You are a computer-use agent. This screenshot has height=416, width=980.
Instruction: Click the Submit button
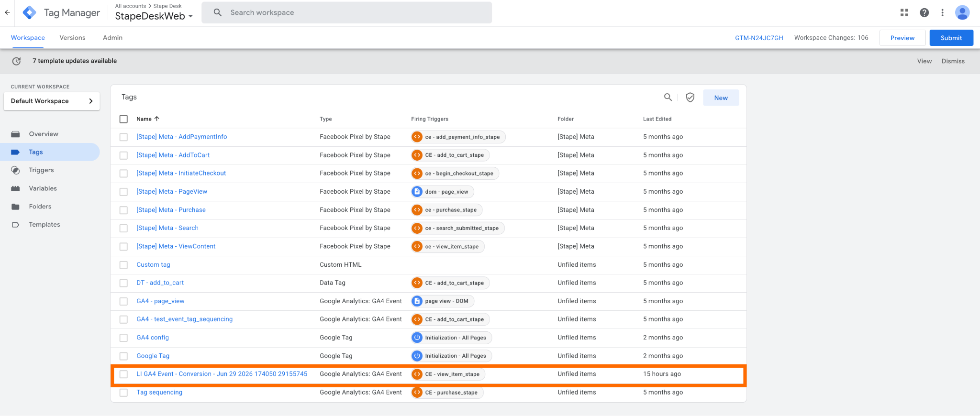tap(951, 38)
